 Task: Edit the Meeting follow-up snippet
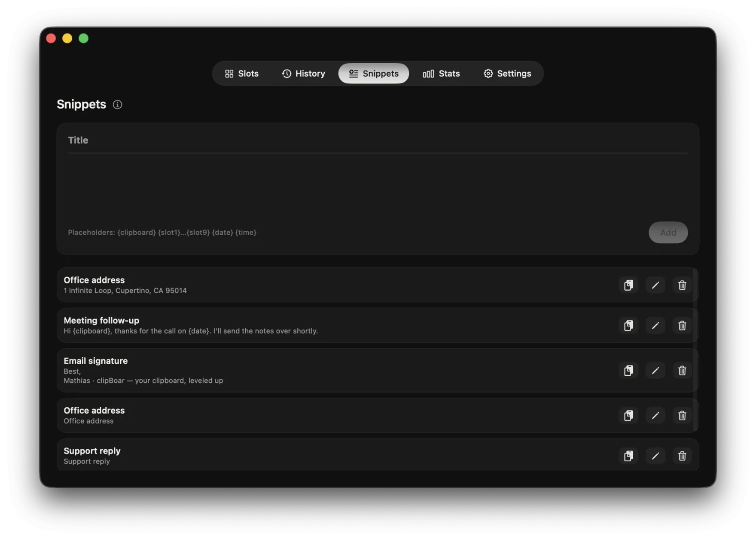tap(655, 325)
